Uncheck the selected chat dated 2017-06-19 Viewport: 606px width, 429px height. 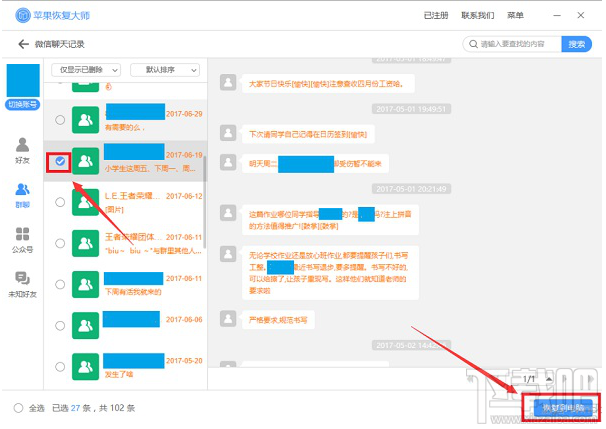(x=60, y=161)
